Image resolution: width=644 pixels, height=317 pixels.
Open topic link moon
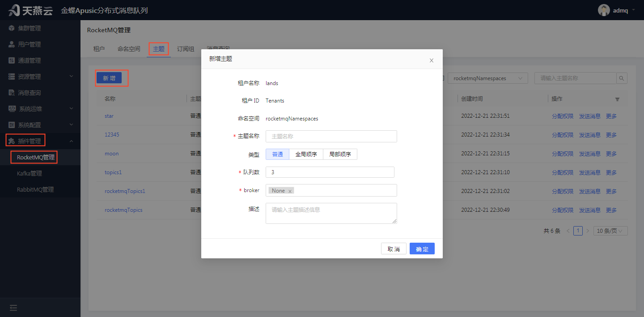click(x=112, y=154)
